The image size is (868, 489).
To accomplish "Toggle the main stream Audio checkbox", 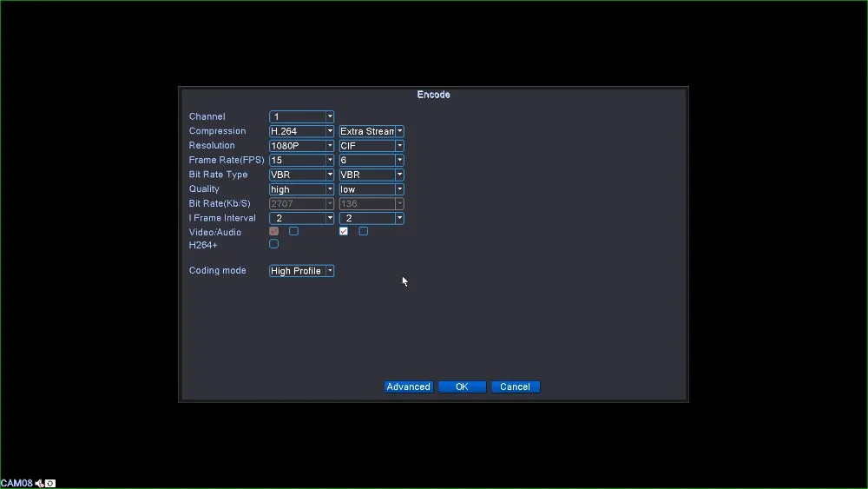I will (x=294, y=231).
